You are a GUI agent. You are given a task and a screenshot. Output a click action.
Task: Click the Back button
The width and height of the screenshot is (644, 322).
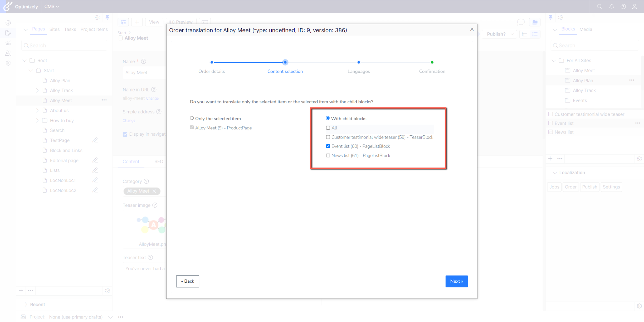tap(188, 281)
